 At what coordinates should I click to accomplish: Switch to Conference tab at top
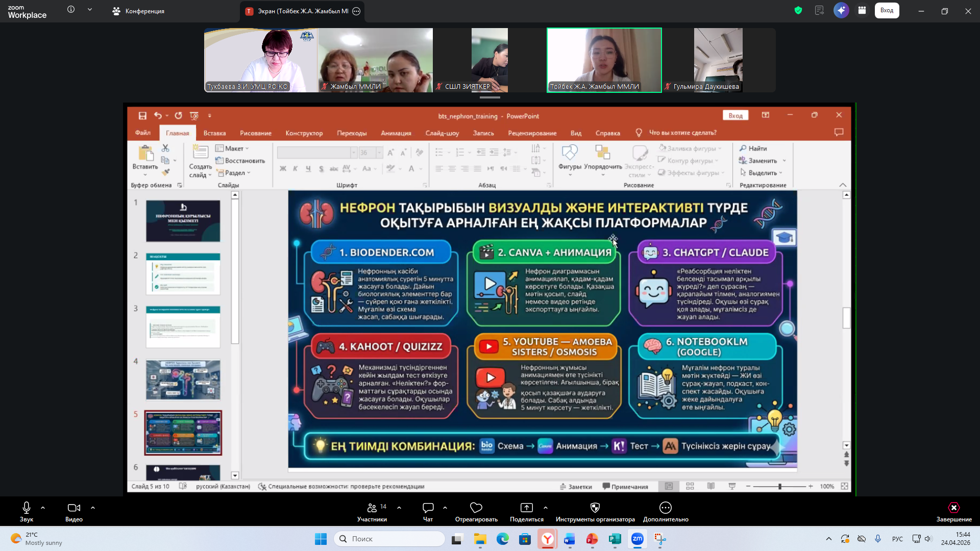[x=138, y=11]
